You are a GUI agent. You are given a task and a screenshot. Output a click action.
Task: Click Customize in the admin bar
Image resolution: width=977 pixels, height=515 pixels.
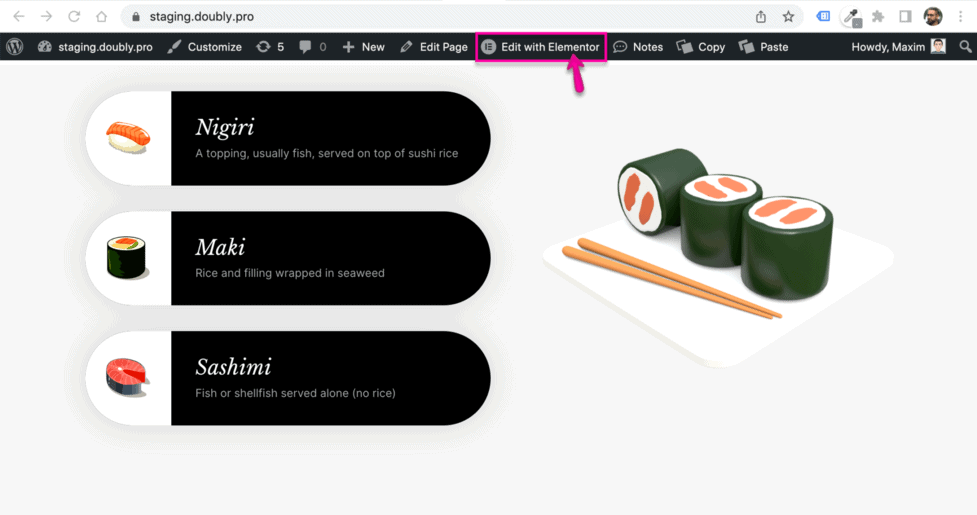point(204,47)
